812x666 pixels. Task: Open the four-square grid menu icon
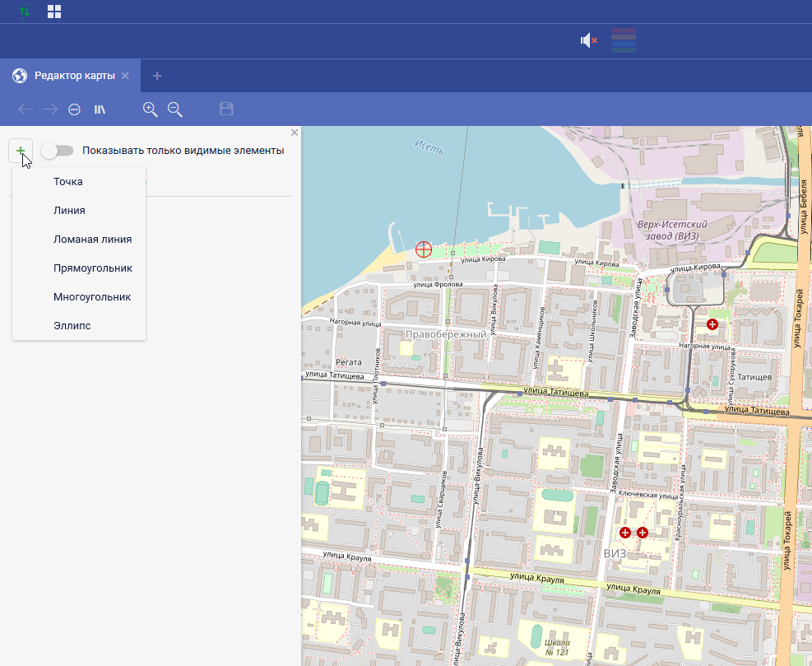pos(54,12)
